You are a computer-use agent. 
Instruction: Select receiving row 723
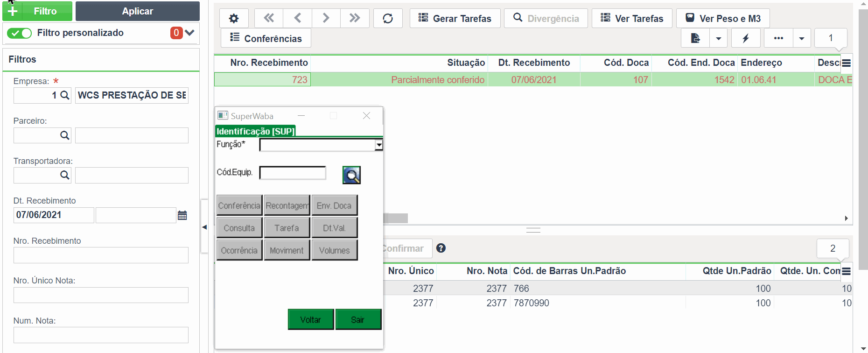533,80
